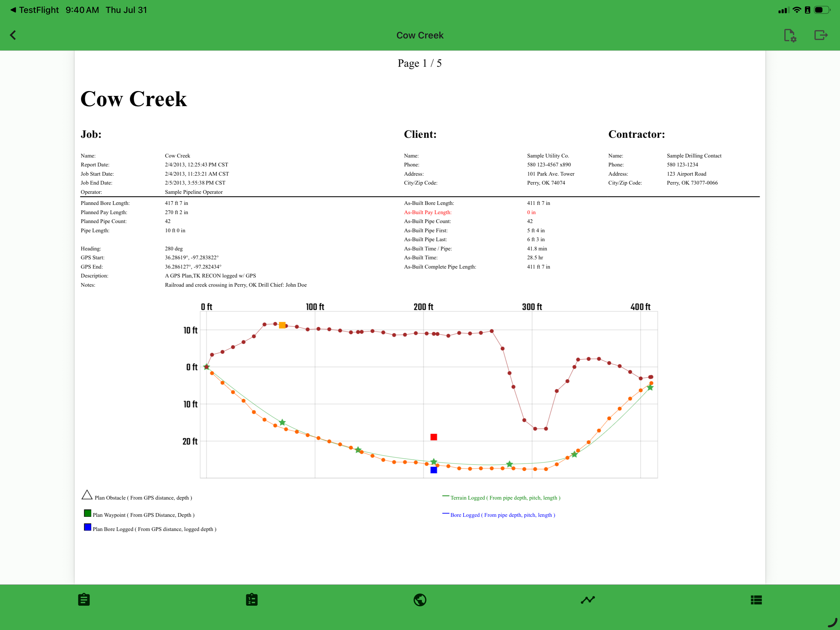840x630 pixels.
Task: Tap the Sample Drilling Contact name
Action: pos(694,156)
